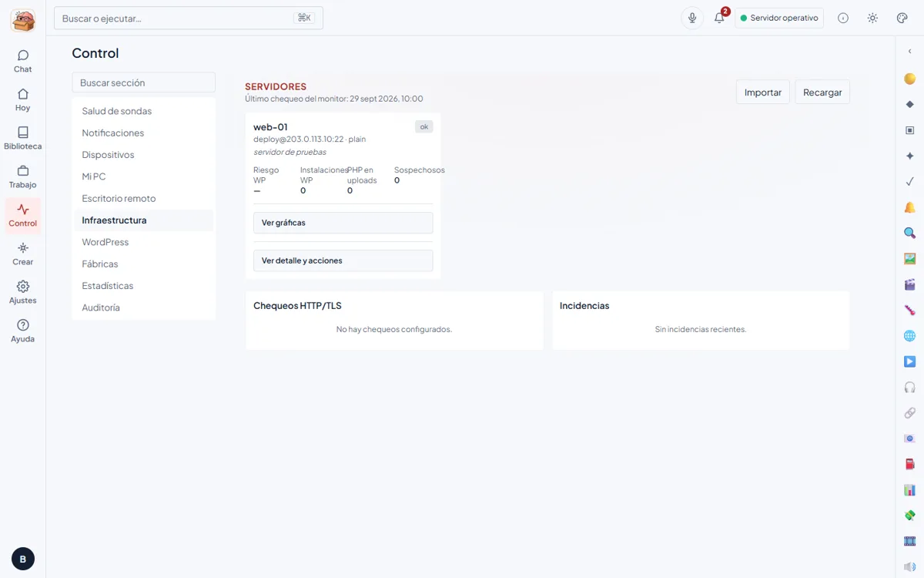Click Ver detalle y acciones for web-01
The image size is (924, 578).
[343, 260]
